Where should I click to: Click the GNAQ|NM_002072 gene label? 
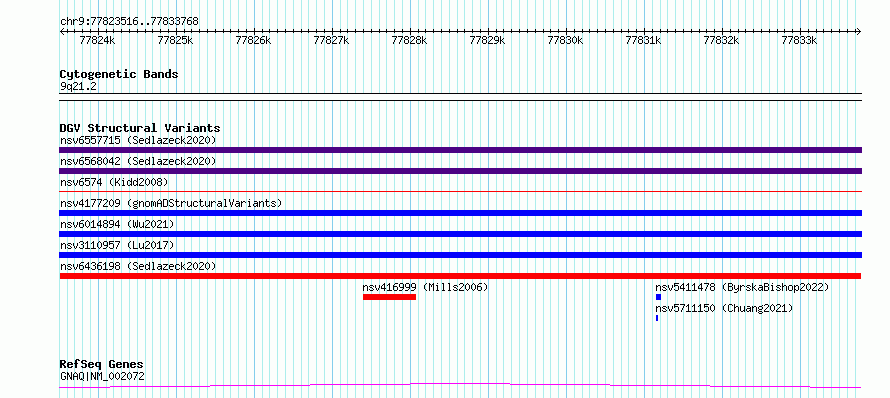102,376
